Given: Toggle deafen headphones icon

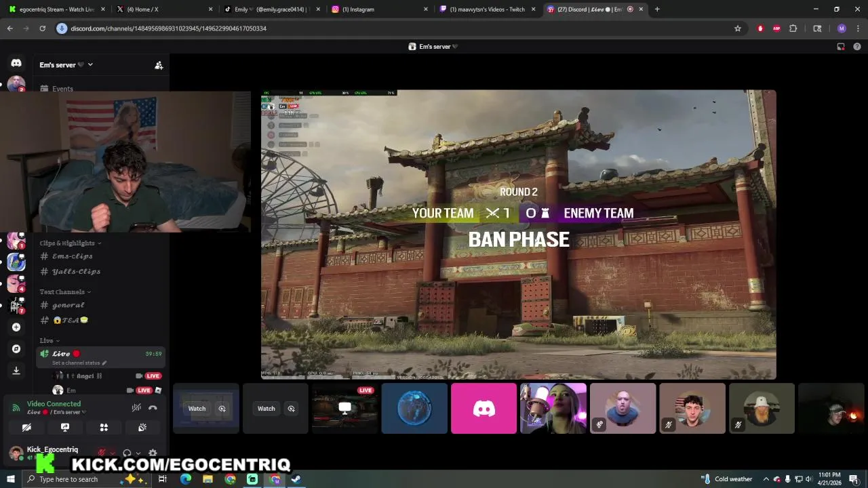Looking at the screenshot, I should pos(127,453).
